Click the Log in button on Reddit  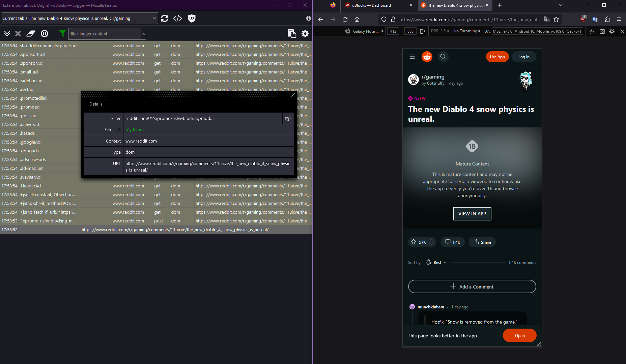coord(523,57)
